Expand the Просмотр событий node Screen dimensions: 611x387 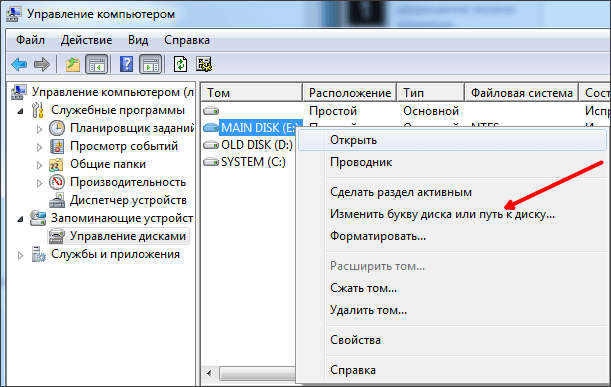(39, 147)
